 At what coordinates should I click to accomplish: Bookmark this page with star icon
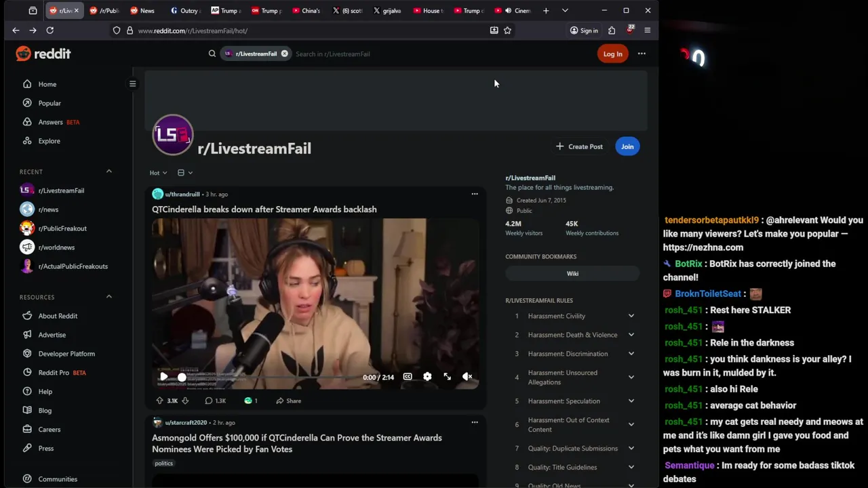[x=507, y=30]
